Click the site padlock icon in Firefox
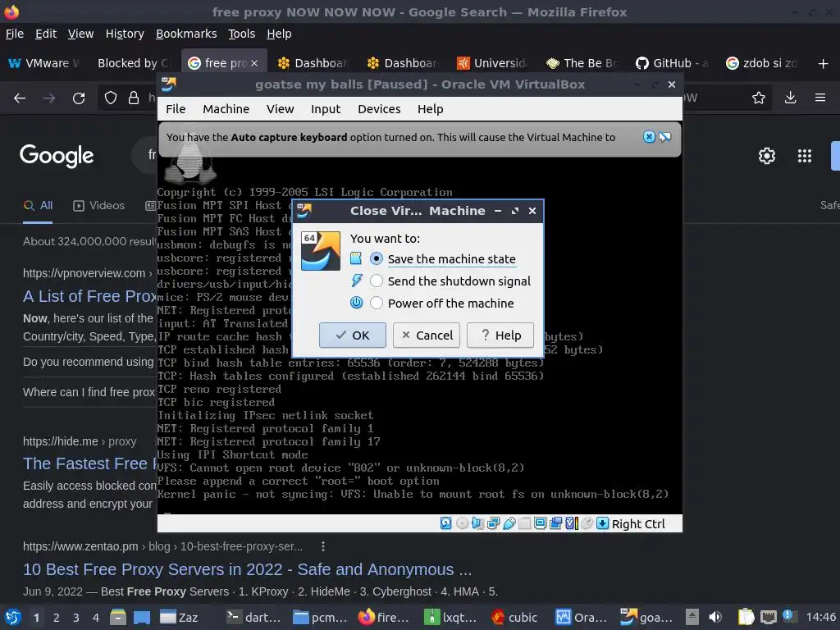Viewport: 840px width, 630px height. pyautogui.click(x=134, y=98)
